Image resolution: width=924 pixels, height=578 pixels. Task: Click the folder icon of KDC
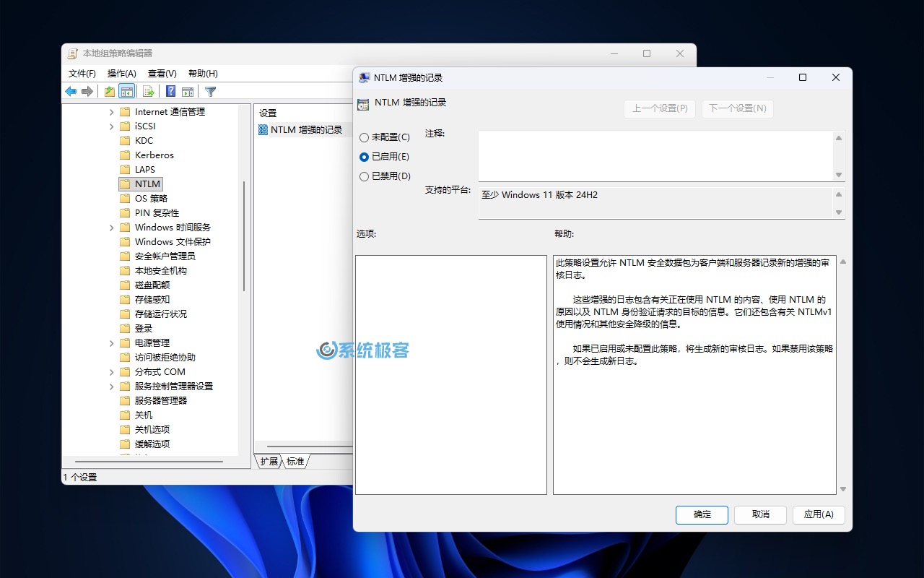(125, 140)
